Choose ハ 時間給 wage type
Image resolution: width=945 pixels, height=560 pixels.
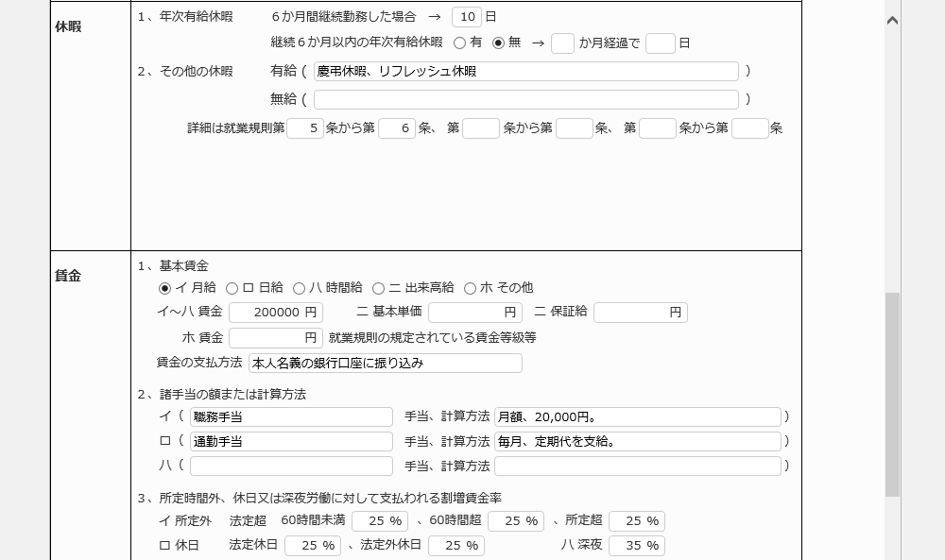click(x=300, y=288)
